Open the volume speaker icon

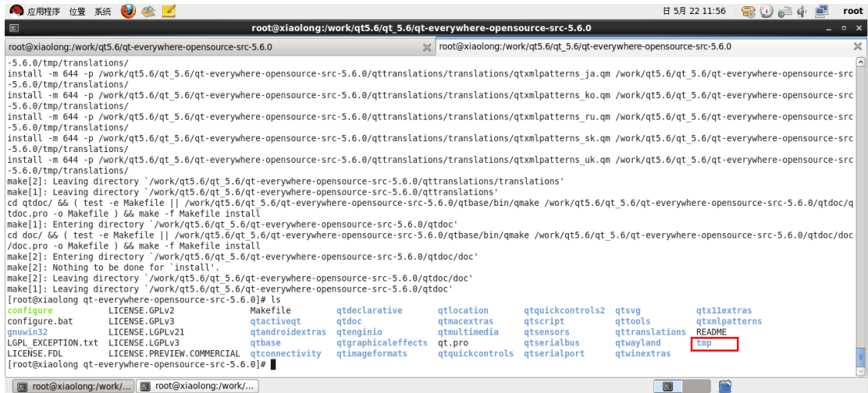(x=802, y=11)
